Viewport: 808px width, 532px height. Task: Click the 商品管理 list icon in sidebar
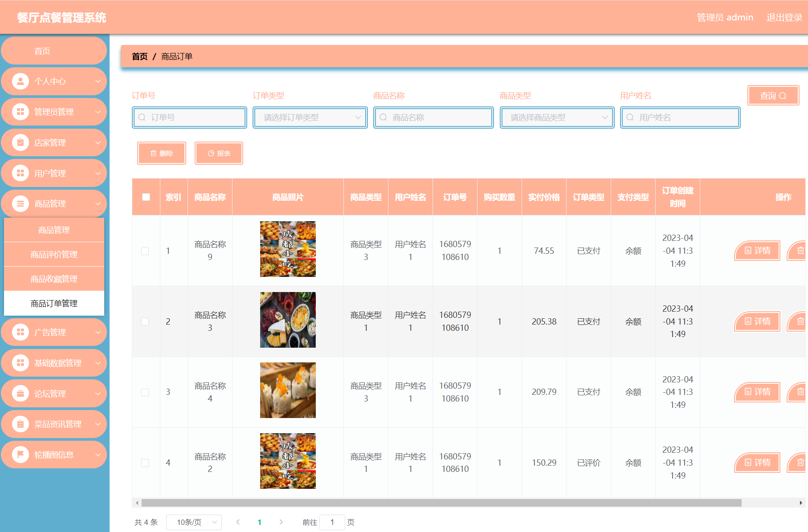tap(20, 204)
